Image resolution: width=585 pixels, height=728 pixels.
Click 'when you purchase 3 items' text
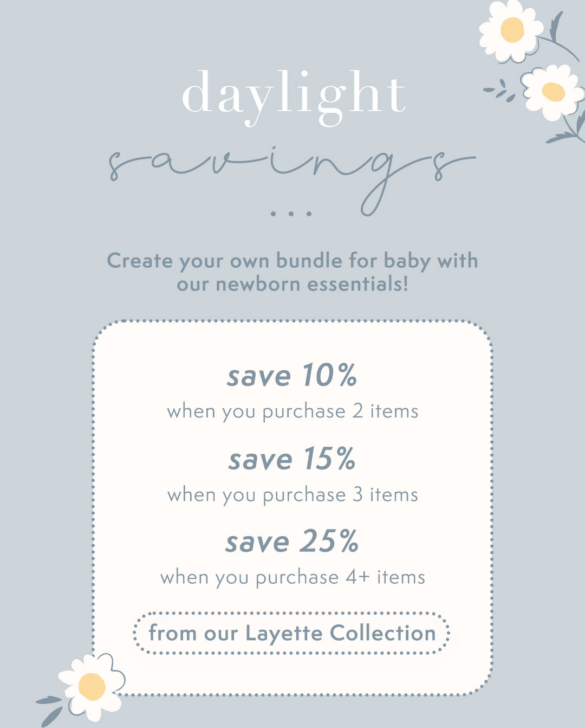pos(292,495)
